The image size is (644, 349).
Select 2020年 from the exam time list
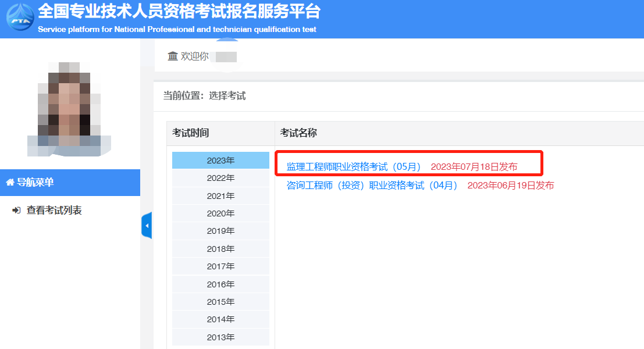click(220, 213)
